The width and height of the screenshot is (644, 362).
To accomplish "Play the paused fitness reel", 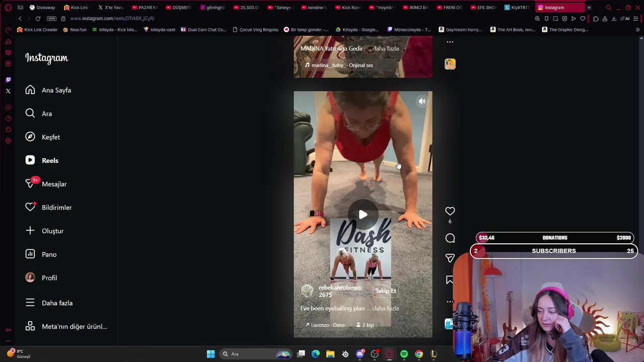I will [x=363, y=215].
